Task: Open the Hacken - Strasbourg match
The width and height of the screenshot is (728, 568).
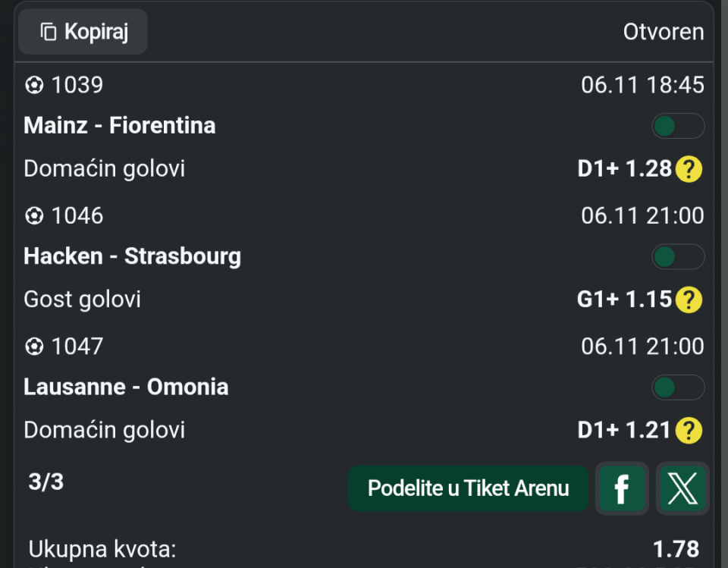Action: pyautogui.click(x=132, y=256)
